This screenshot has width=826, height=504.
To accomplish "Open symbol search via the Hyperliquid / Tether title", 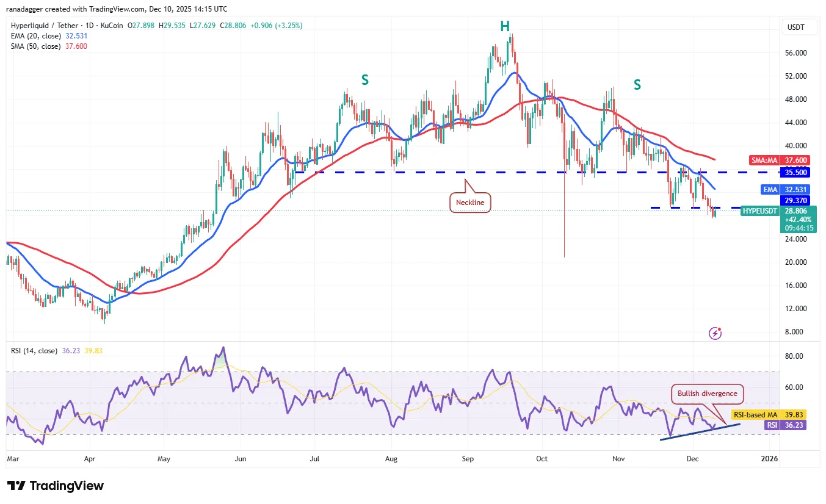I will click(x=43, y=26).
